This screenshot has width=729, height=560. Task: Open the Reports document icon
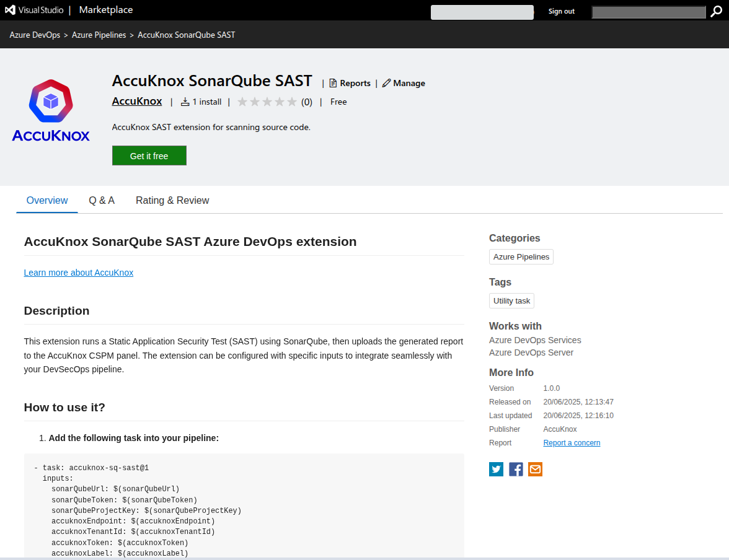(x=333, y=83)
